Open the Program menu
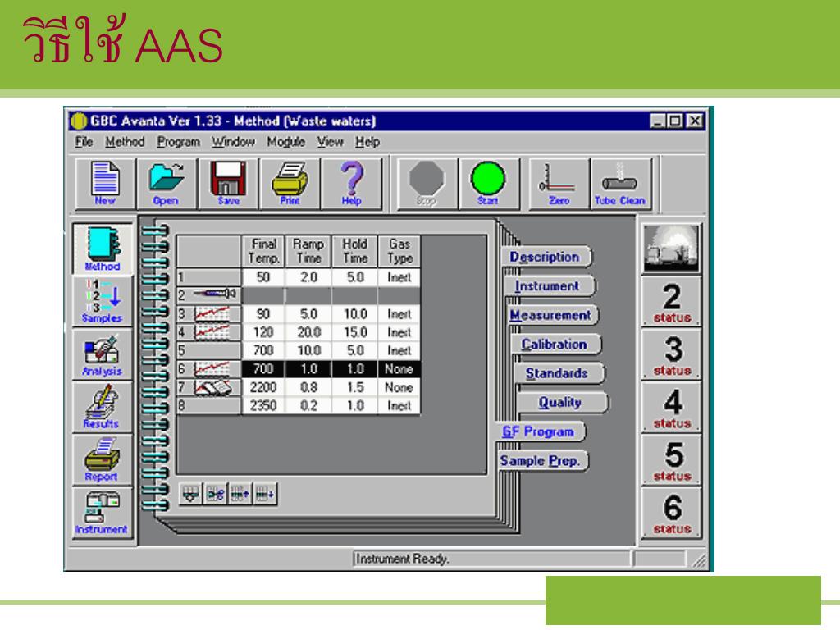This screenshot has width=840, height=630. pos(178,142)
